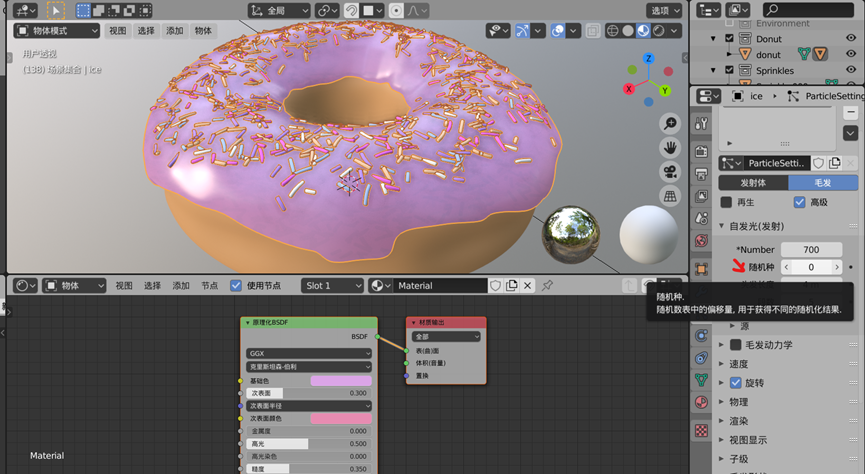Viewport: 865px width, 474px height.
Task: Hide the Donut collection via eye icon
Action: (x=851, y=38)
